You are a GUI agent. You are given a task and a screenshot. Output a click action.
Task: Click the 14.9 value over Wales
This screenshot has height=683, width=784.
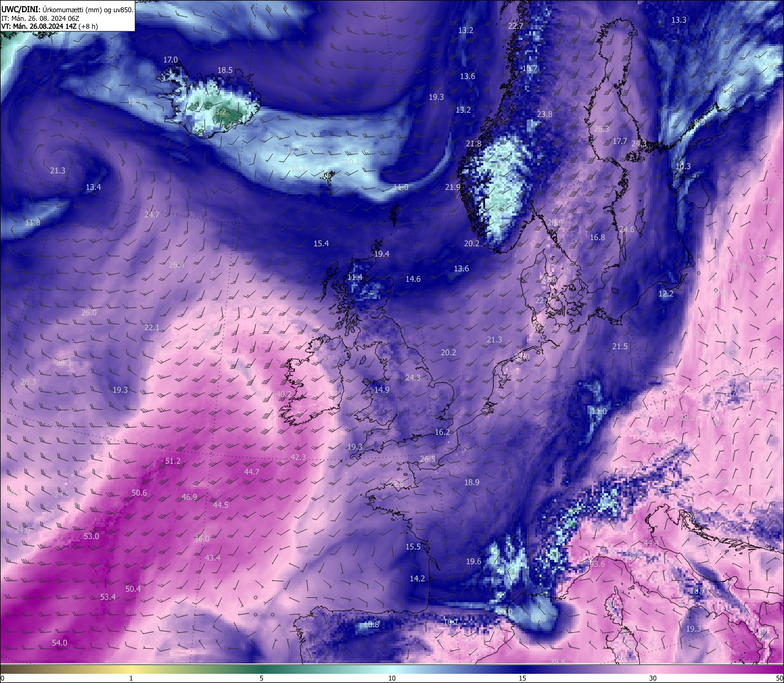pos(382,390)
